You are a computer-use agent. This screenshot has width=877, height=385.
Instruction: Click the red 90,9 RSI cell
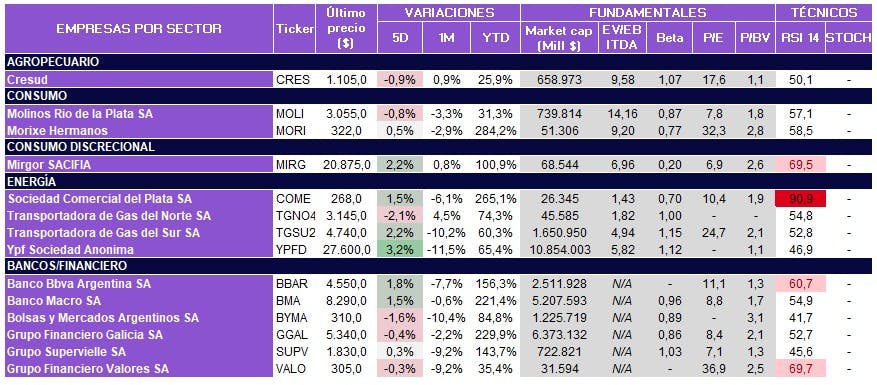point(799,199)
